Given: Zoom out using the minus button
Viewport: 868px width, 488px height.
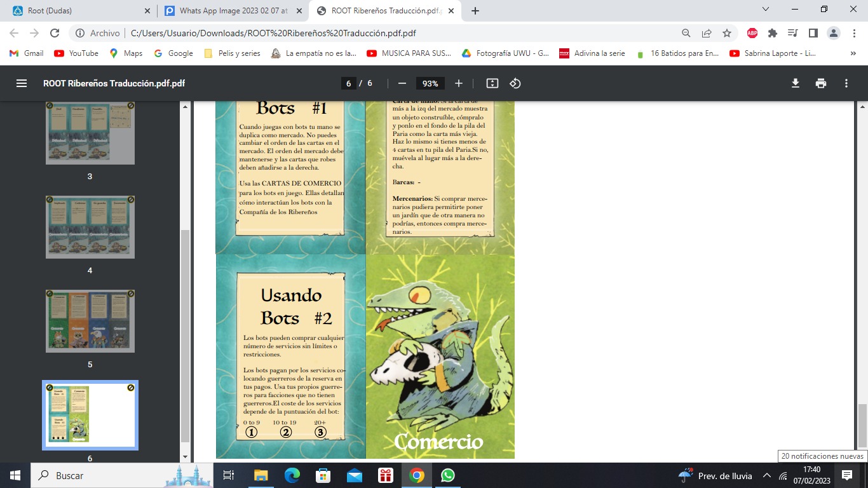Looking at the screenshot, I should (402, 83).
